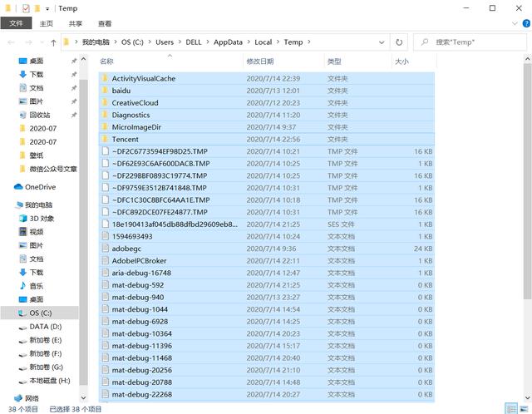
Task: Click the Properties checkmark toolbar icon
Action: (26, 8)
